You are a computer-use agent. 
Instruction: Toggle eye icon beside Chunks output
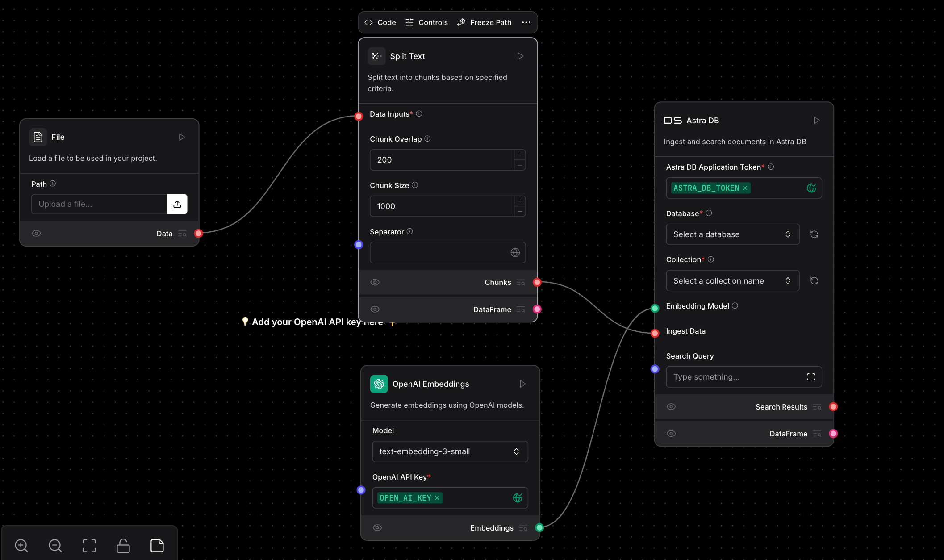point(375,282)
